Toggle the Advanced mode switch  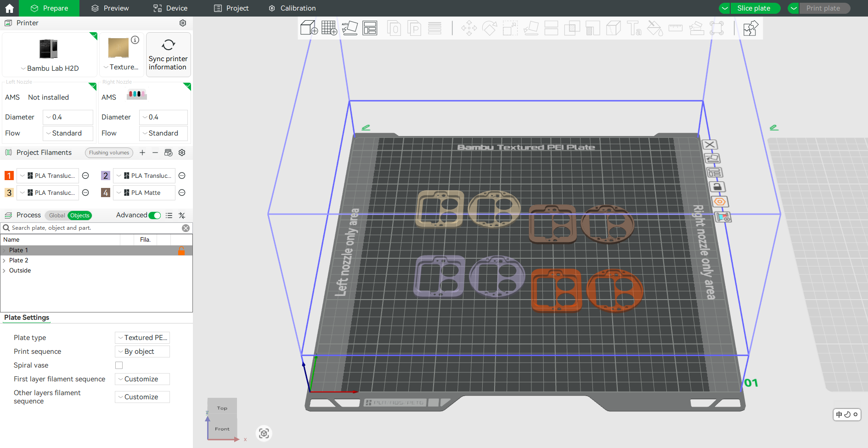155,215
